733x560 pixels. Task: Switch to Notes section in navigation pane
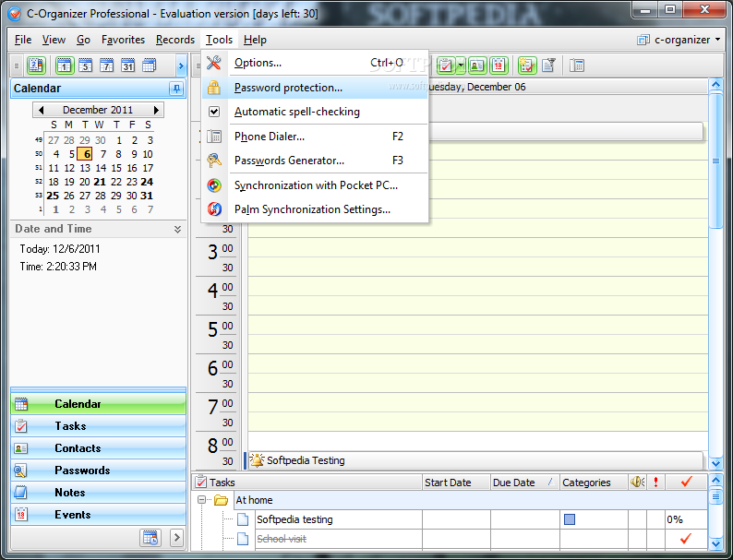coord(98,493)
